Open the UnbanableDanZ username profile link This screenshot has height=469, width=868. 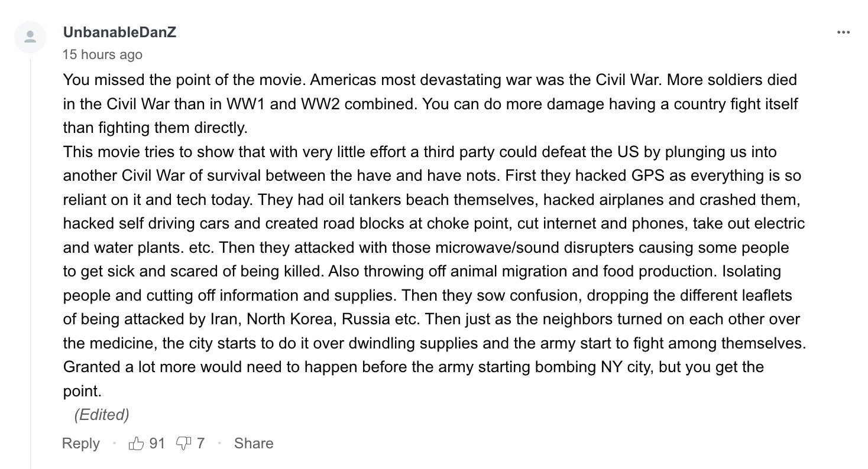tap(119, 32)
